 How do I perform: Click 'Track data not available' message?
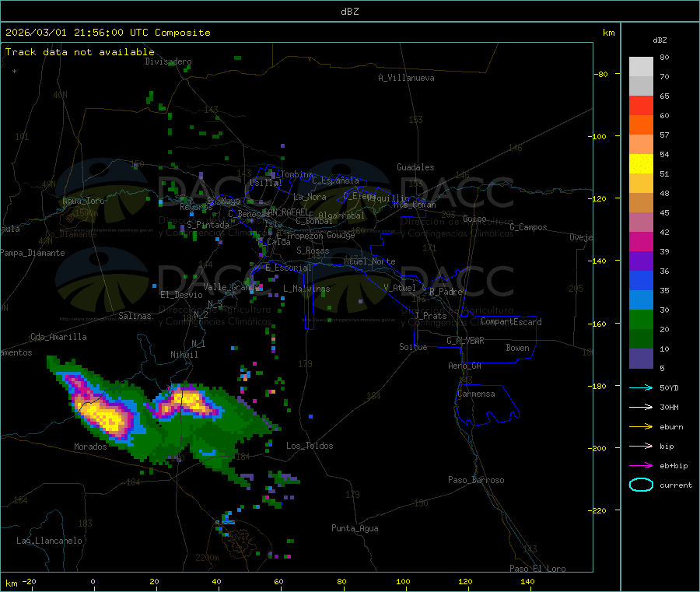[x=79, y=52]
